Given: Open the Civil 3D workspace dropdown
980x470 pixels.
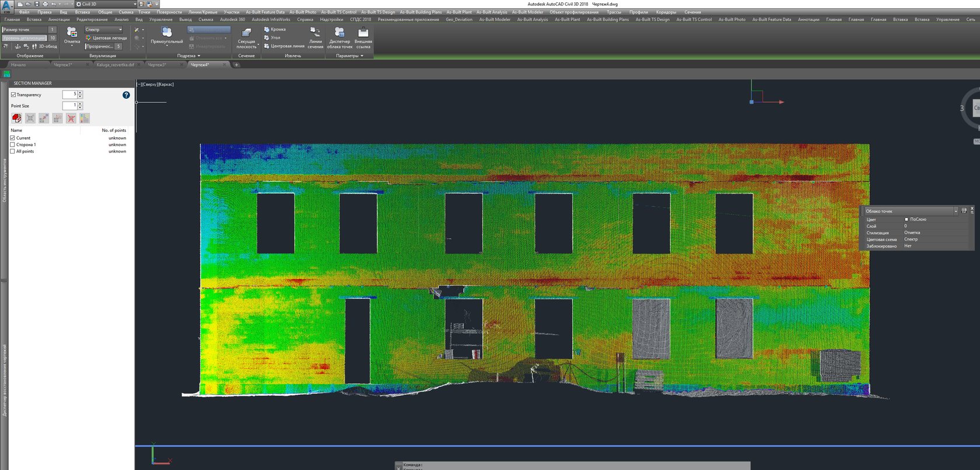Looking at the screenshot, I should click(105, 4).
